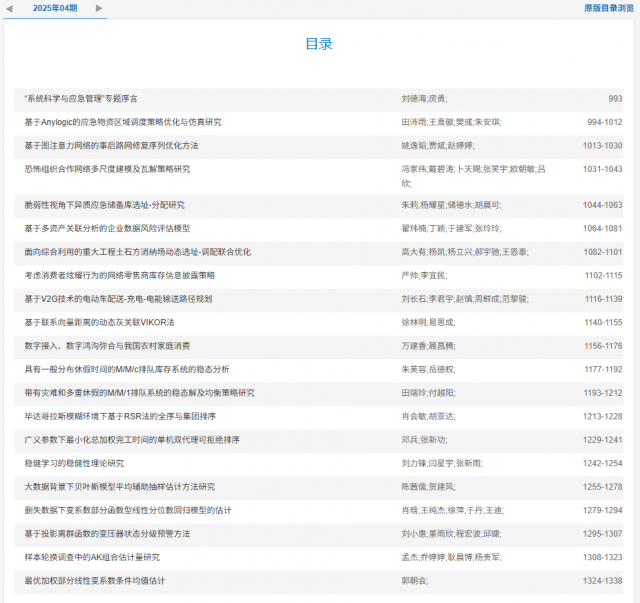Open 数字接入、数字鸿沟弥合 article
The image size is (640, 603).
click(x=106, y=346)
